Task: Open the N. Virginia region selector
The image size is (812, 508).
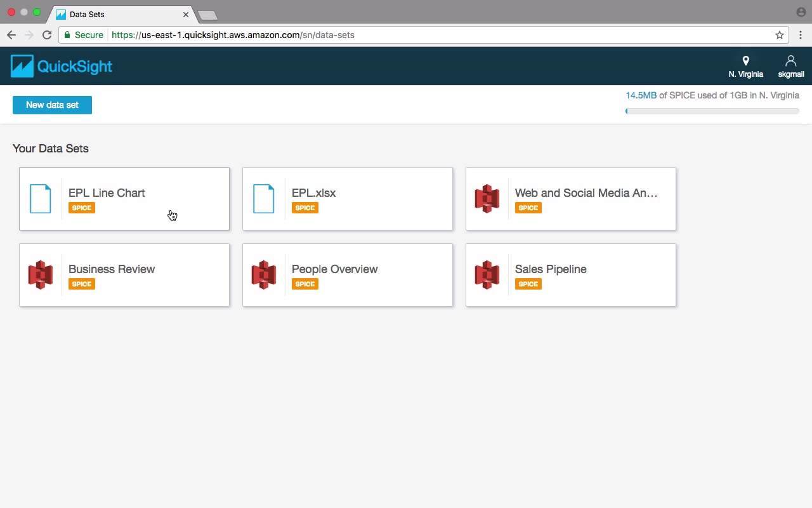Action: pyautogui.click(x=745, y=67)
